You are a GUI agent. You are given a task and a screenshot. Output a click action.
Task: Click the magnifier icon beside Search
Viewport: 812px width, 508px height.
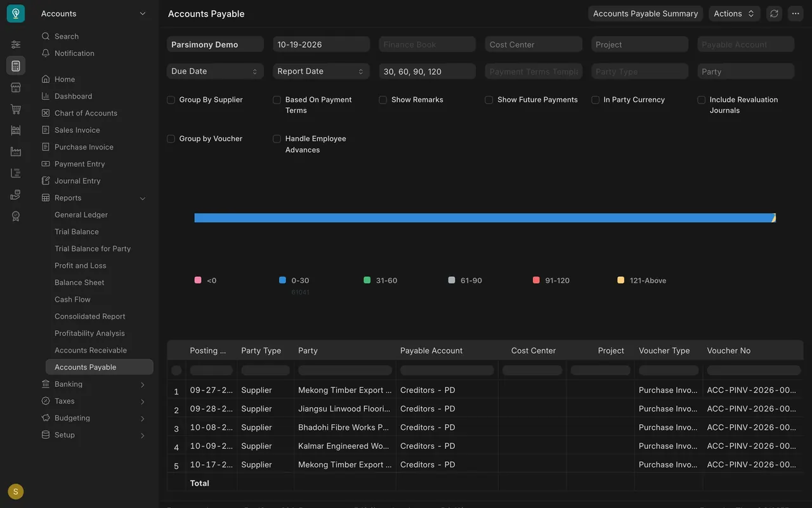point(46,36)
